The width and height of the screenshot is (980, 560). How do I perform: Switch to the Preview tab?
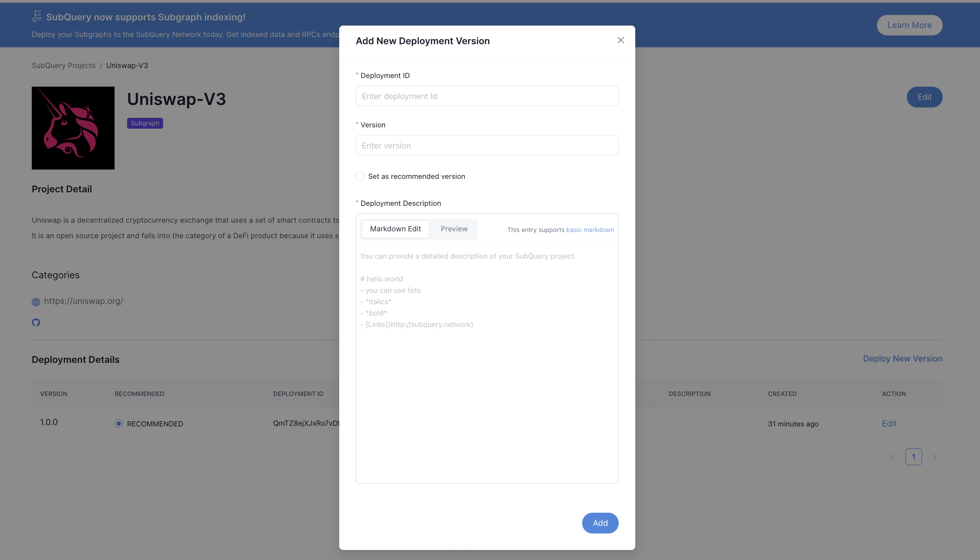(x=454, y=229)
